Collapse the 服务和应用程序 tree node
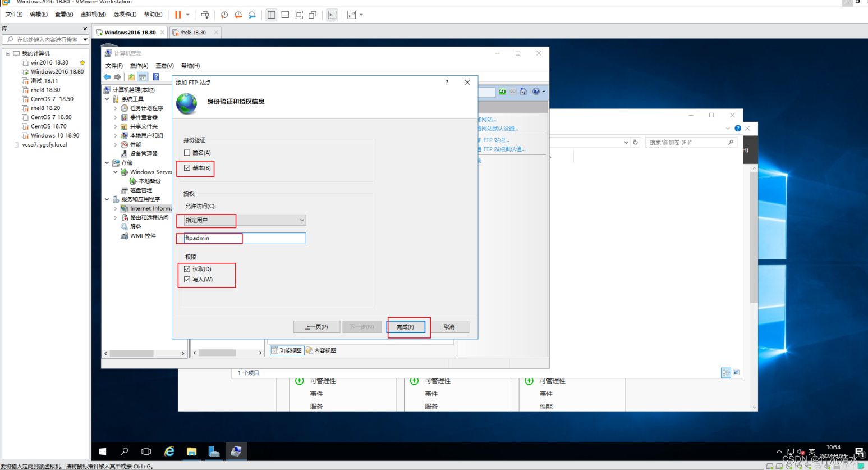Viewport: 868px width, 470px height. pyautogui.click(x=107, y=199)
